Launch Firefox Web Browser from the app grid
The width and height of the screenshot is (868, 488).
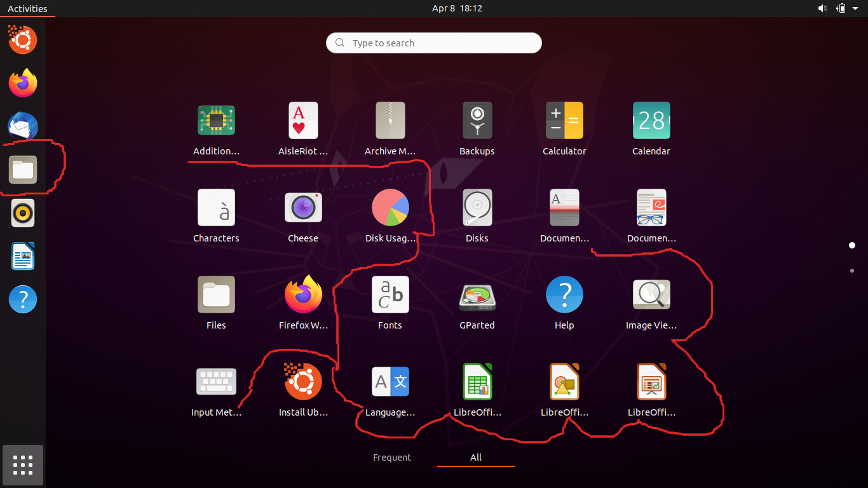point(303,295)
